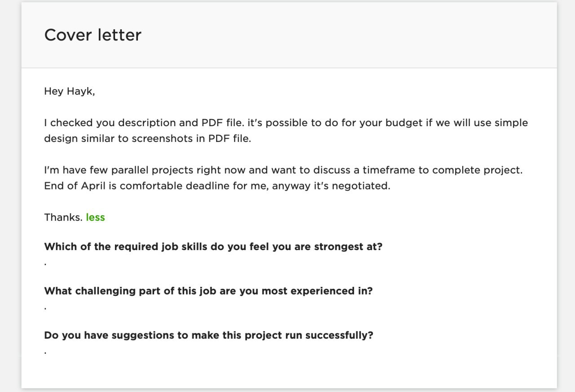This screenshot has height=392, width=575.
Task: Click the 'Cover letter' heading
Action: pos(93,35)
